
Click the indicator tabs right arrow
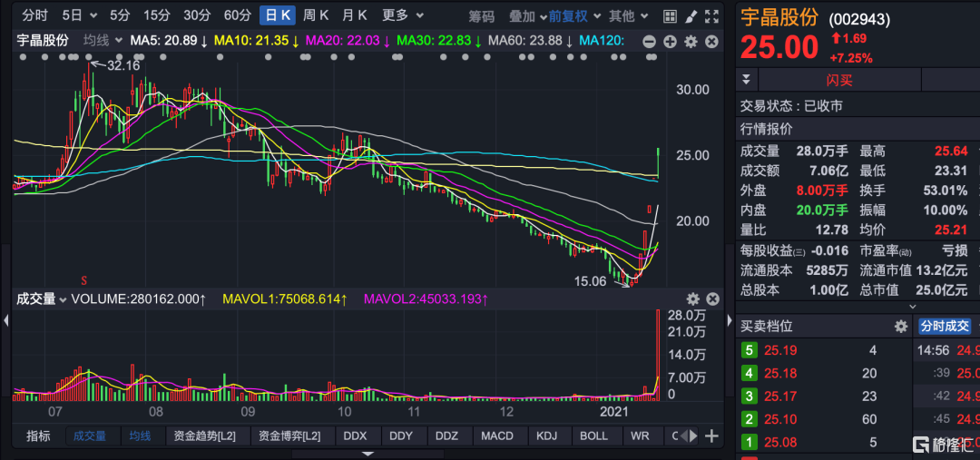click(693, 436)
